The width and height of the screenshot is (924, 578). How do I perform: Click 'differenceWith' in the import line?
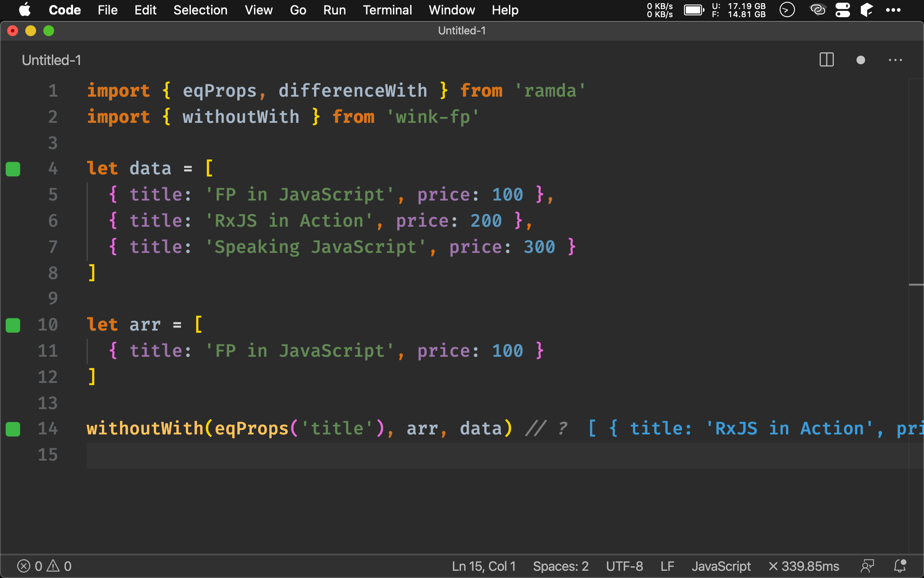(352, 91)
